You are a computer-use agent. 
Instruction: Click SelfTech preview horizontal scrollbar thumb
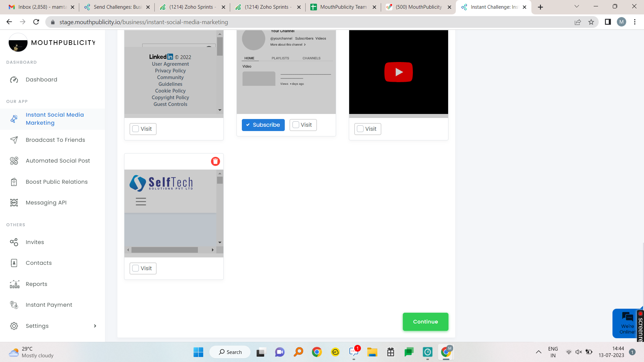click(164, 250)
